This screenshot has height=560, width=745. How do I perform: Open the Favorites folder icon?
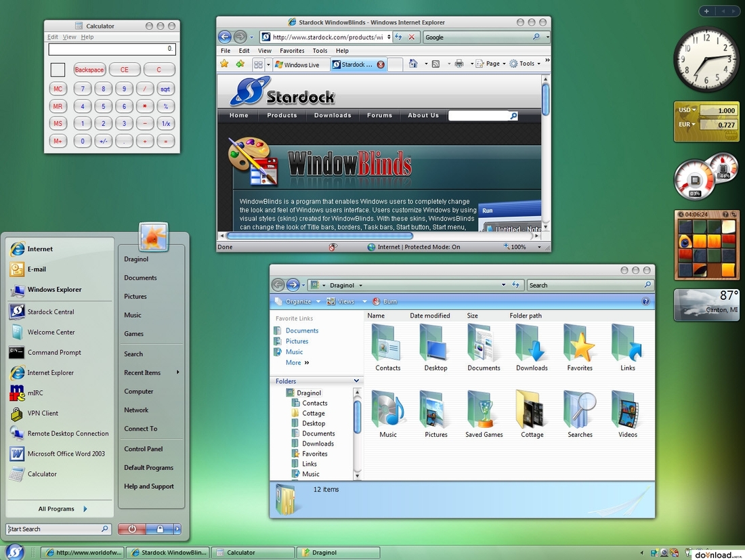click(x=579, y=343)
